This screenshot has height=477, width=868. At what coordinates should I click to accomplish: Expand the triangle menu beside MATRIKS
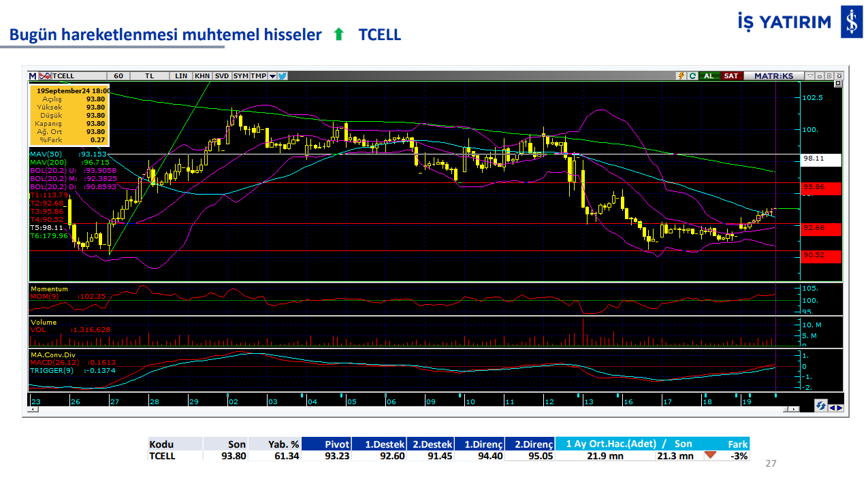810,76
